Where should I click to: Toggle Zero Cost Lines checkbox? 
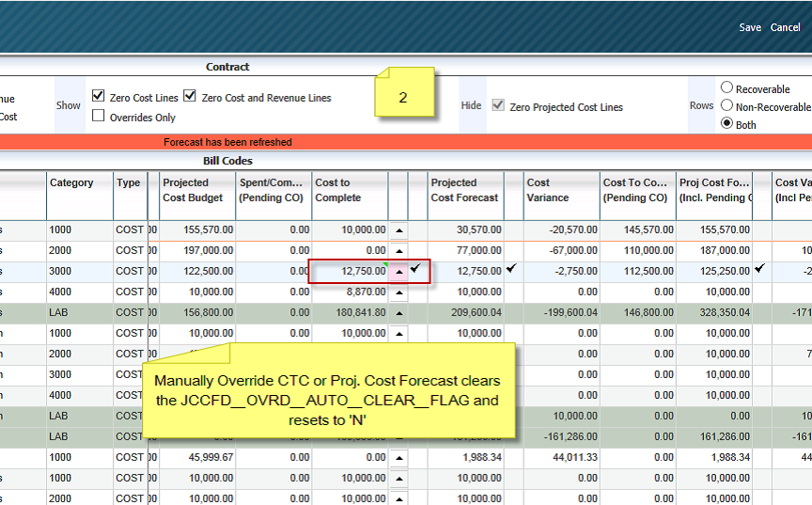[99, 96]
